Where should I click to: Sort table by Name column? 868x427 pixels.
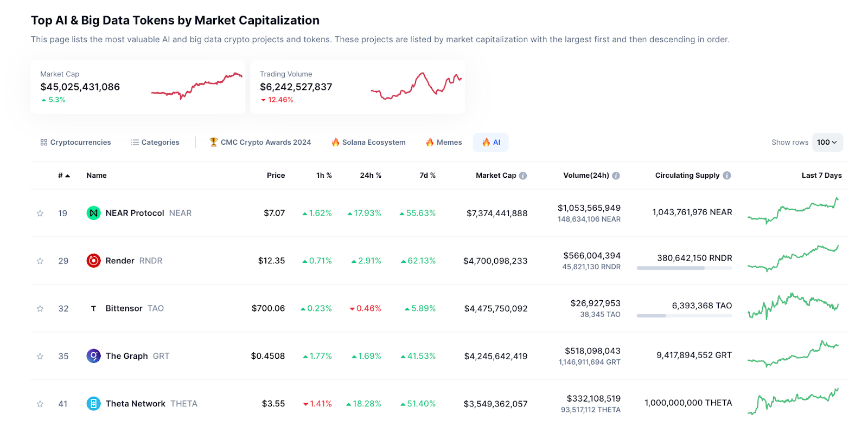(x=97, y=176)
